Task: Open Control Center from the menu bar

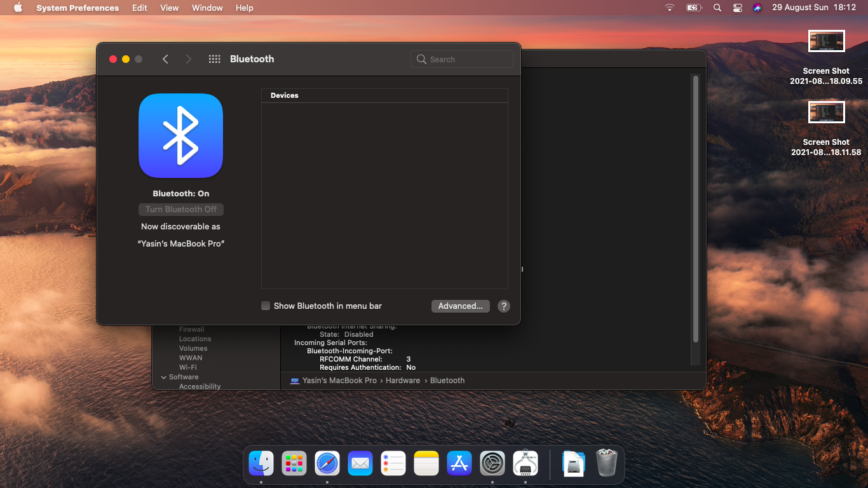Action: tap(737, 8)
